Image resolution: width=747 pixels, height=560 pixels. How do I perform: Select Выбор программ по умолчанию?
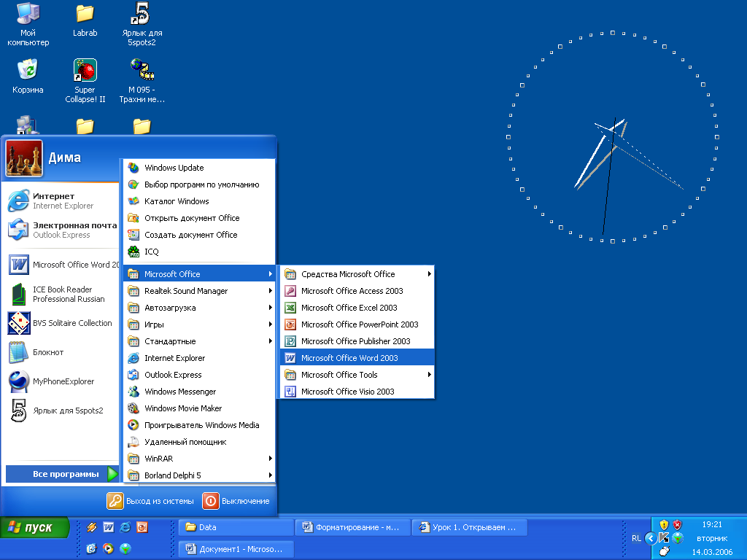click(199, 184)
